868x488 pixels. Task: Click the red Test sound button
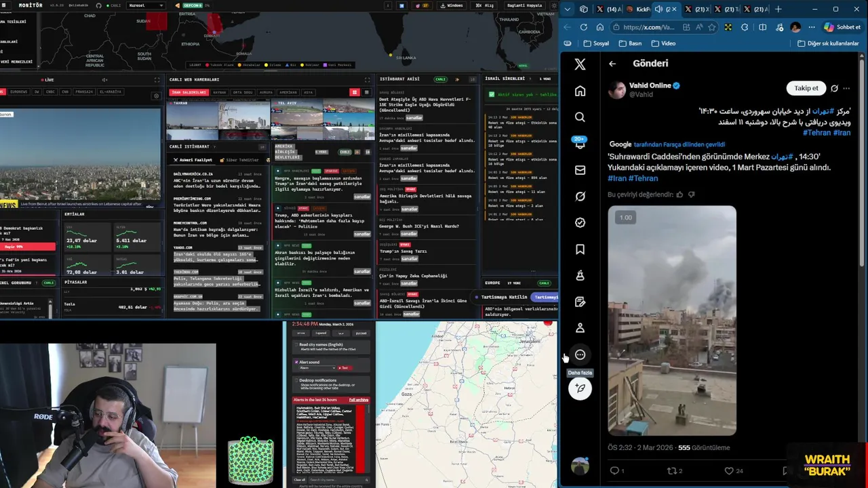[x=345, y=368]
